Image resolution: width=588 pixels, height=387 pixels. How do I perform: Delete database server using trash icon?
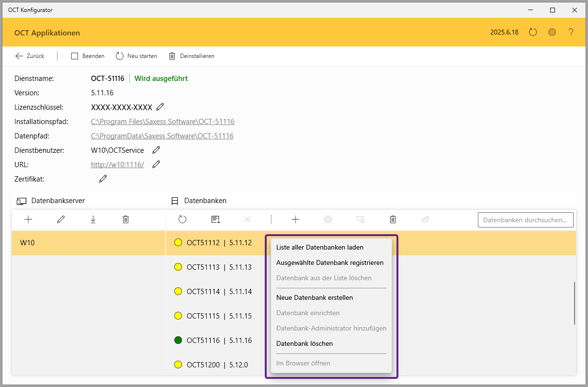pyautogui.click(x=125, y=219)
